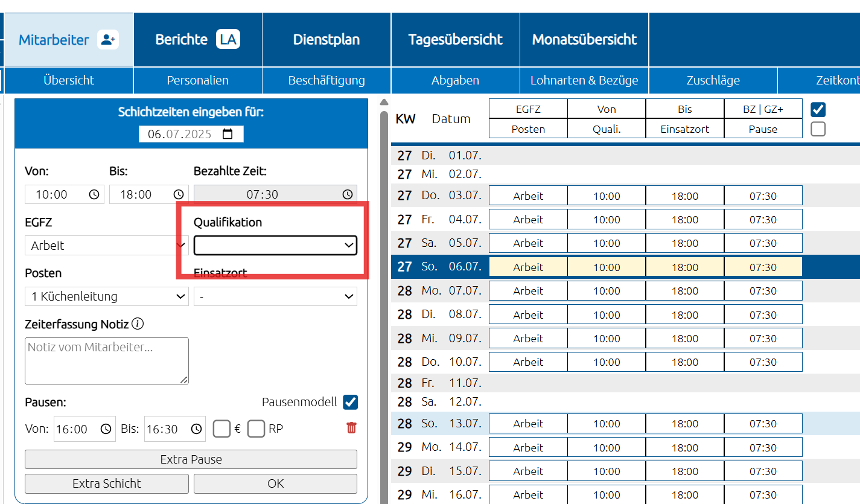This screenshot has height=504, width=860.
Task: Switch to the Dienstplan tab
Action: pyautogui.click(x=326, y=40)
